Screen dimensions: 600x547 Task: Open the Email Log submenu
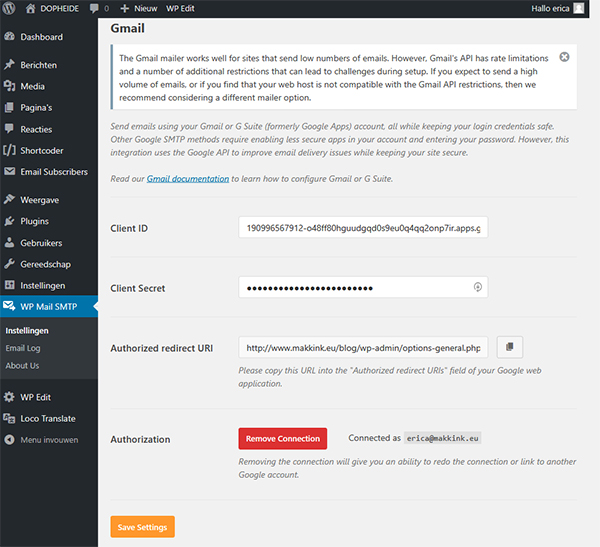23,348
